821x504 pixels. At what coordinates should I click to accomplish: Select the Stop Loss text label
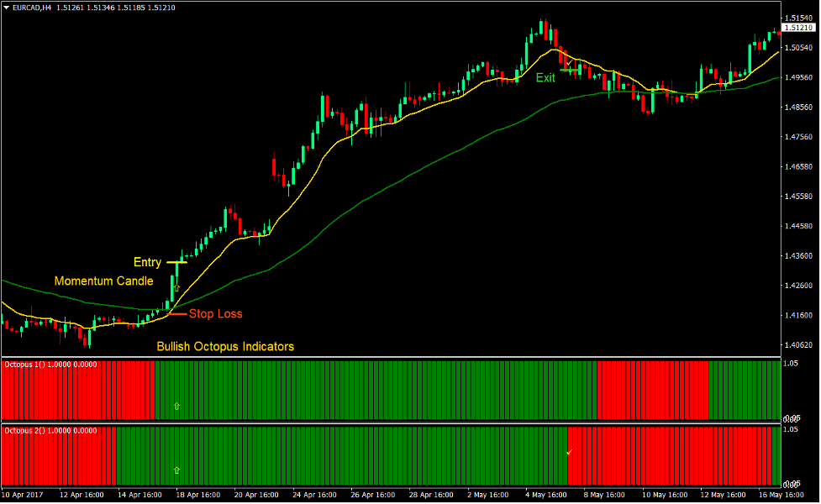(215, 314)
